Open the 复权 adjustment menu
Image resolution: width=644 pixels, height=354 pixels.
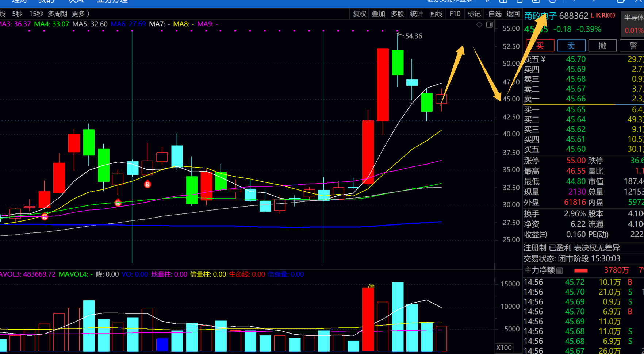coord(360,14)
